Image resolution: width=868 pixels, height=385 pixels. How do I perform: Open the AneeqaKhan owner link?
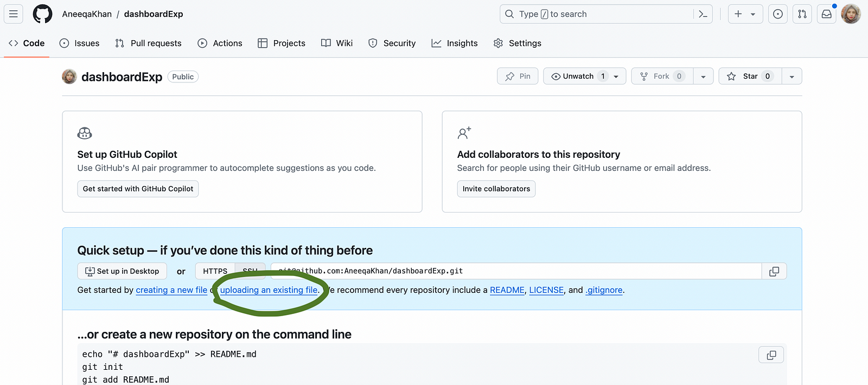(x=87, y=14)
